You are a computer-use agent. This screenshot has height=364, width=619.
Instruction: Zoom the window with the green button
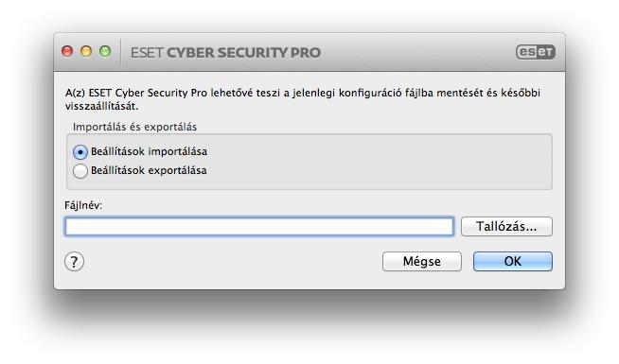[x=105, y=51]
